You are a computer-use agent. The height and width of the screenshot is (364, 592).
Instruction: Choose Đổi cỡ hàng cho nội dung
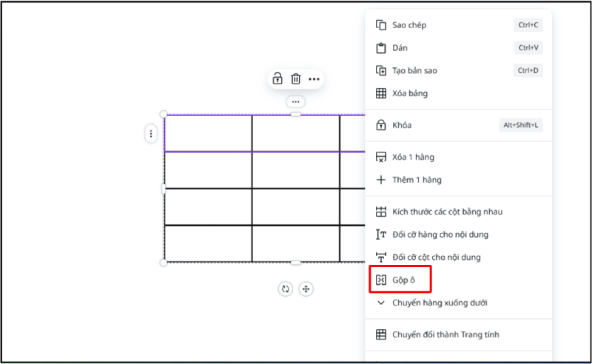tap(440, 235)
